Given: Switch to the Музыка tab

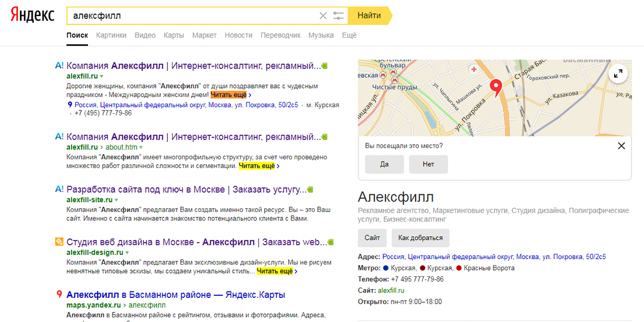Looking at the screenshot, I should [x=321, y=35].
